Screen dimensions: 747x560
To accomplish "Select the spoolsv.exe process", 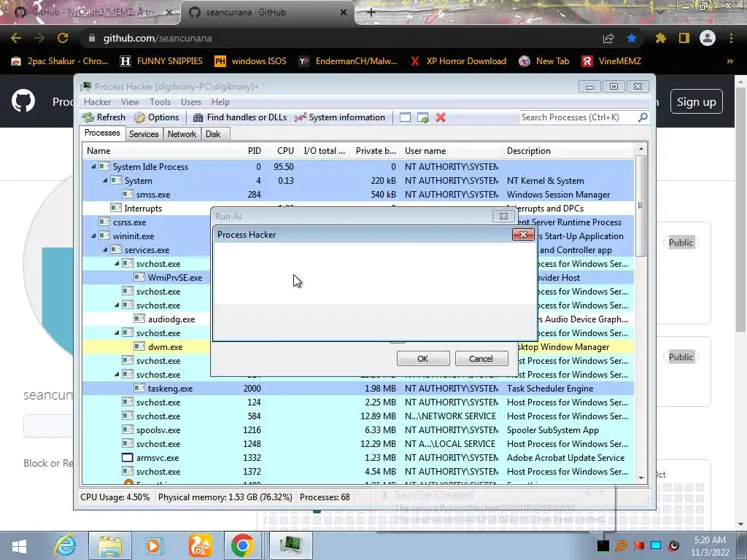I will point(357,430).
